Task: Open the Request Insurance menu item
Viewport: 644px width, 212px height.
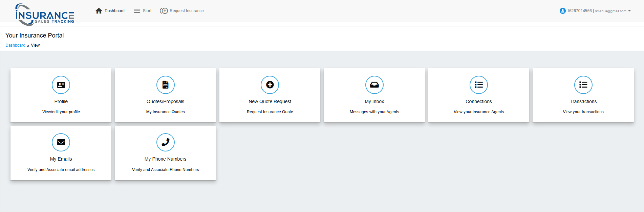Action: (x=187, y=11)
